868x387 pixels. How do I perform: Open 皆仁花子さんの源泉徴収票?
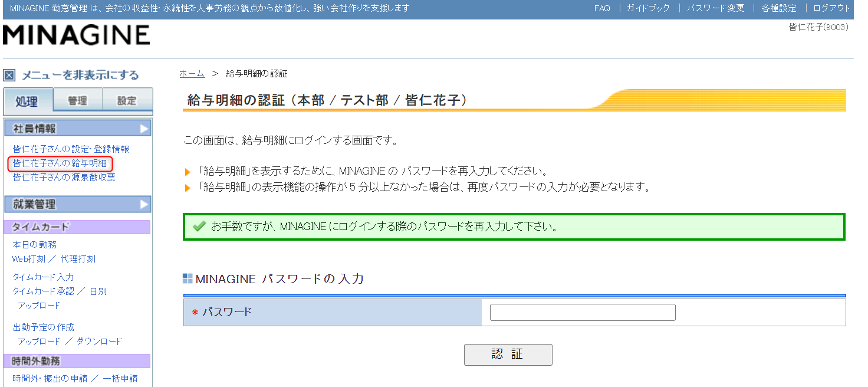(x=64, y=178)
